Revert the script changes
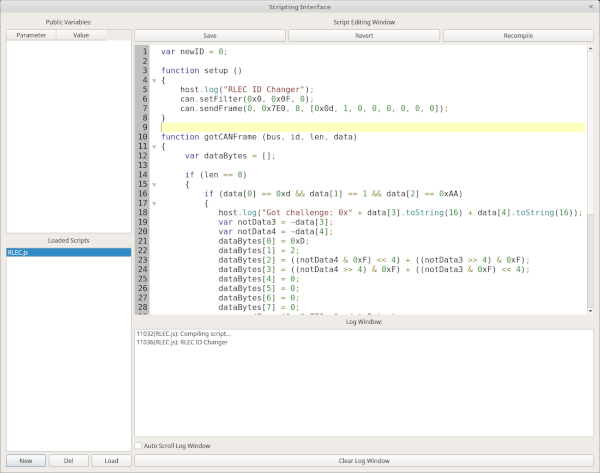The image size is (600, 473). tap(364, 35)
